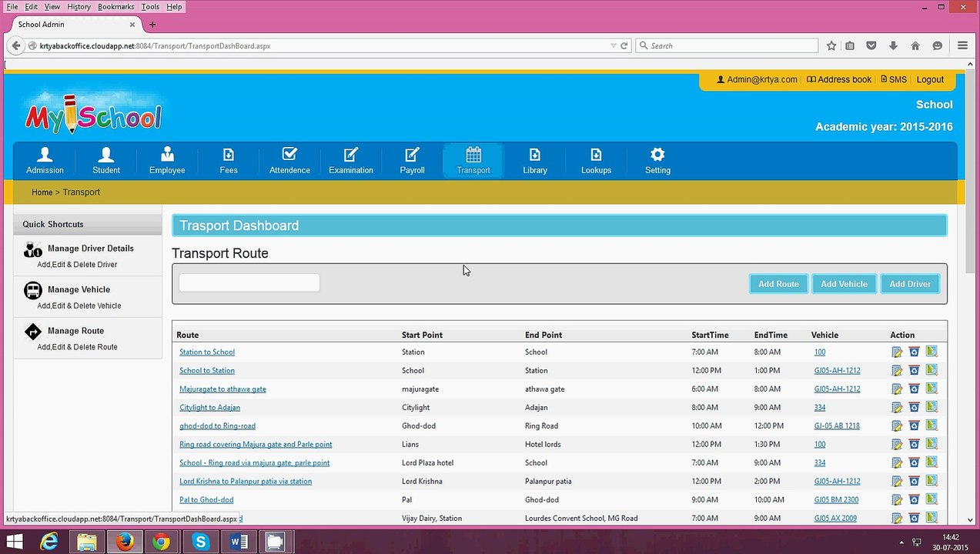
Task: Click delete icon for School to Station route
Action: tap(915, 370)
